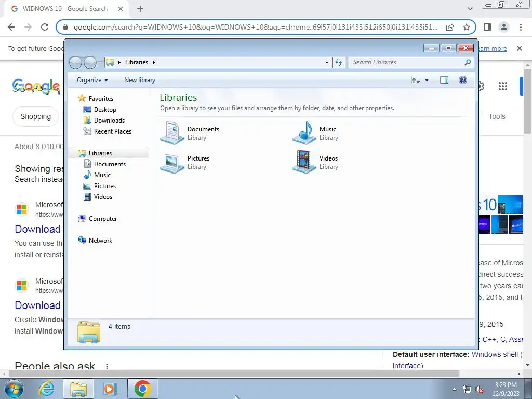
Task: Open the Organize dropdown menu
Action: coord(92,80)
